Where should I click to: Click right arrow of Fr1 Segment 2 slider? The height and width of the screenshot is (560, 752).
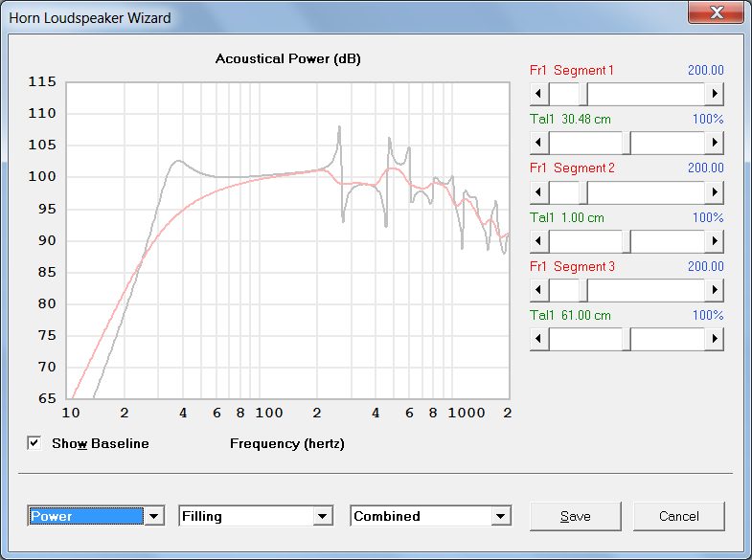pos(714,192)
